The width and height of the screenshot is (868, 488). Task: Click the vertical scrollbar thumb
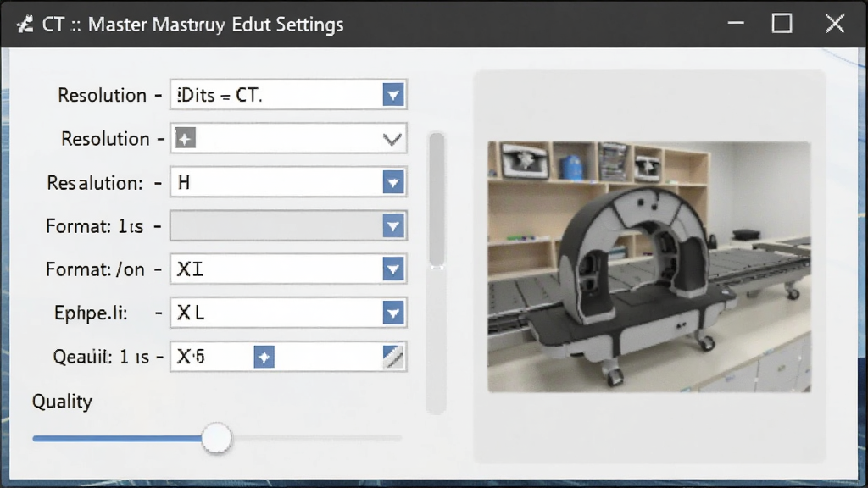coord(437,200)
